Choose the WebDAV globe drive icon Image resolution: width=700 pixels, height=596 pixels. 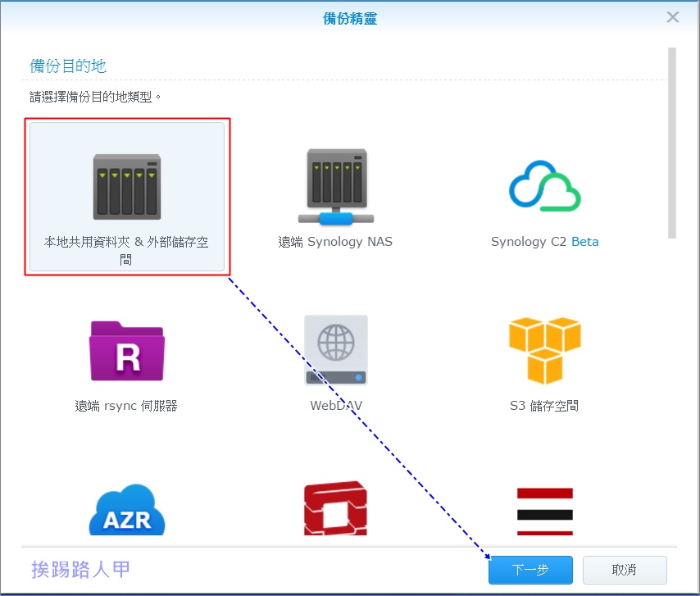point(336,350)
